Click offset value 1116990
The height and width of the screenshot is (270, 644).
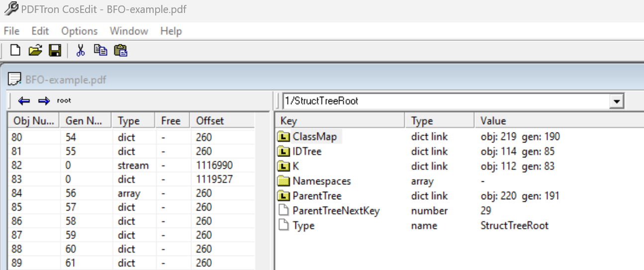point(214,165)
